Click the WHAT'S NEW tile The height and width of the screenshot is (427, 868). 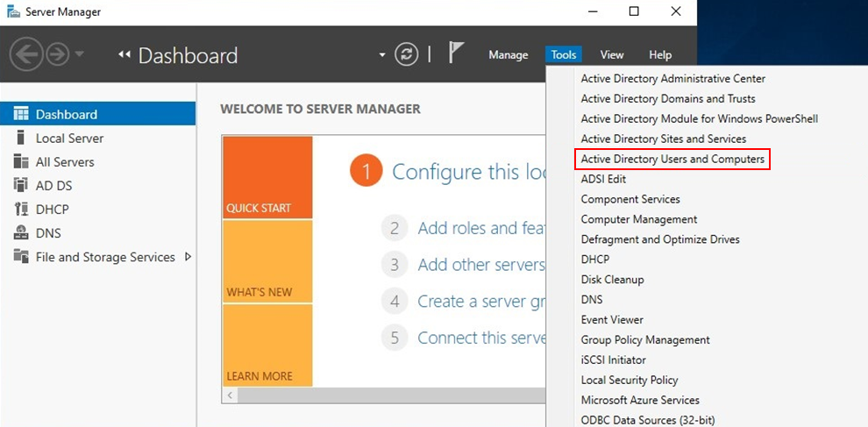point(267,260)
